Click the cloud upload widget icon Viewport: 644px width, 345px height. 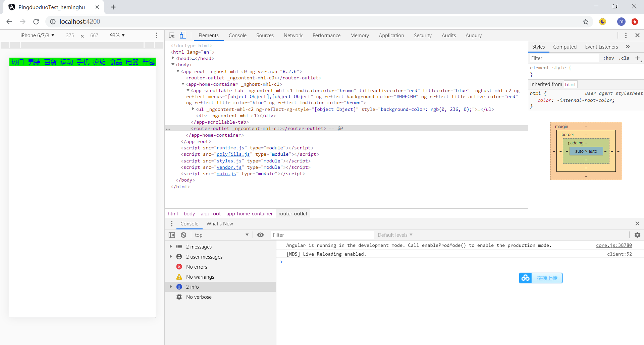(x=526, y=278)
